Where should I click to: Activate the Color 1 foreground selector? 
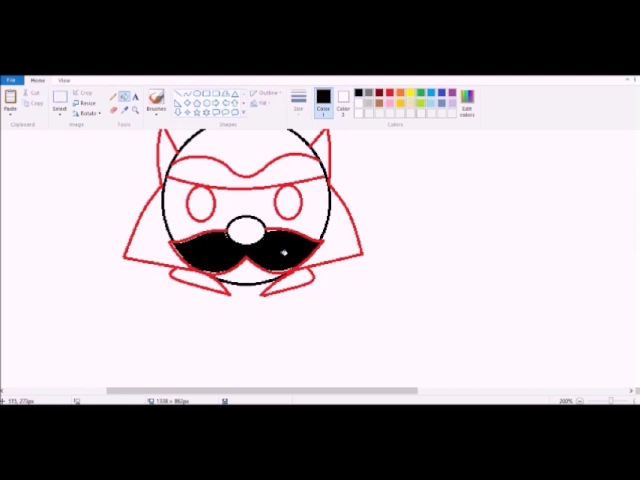click(323, 100)
